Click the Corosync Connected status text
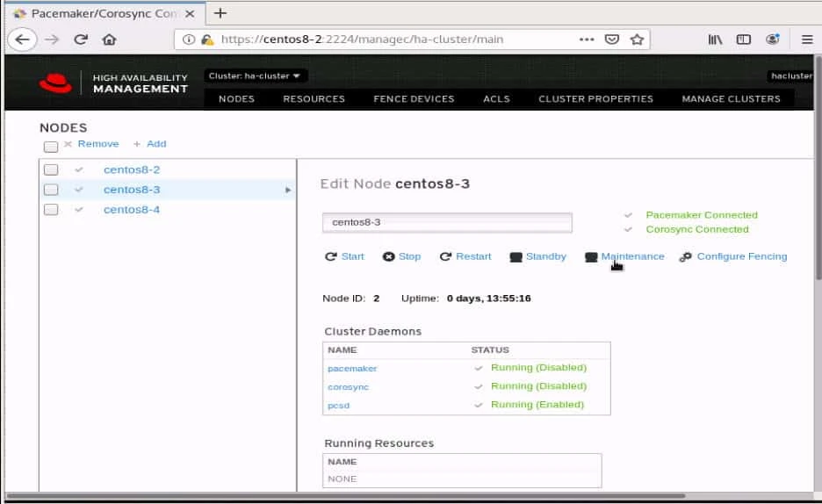The height and width of the screenshot is (504, 822). [x=697, y=229]
